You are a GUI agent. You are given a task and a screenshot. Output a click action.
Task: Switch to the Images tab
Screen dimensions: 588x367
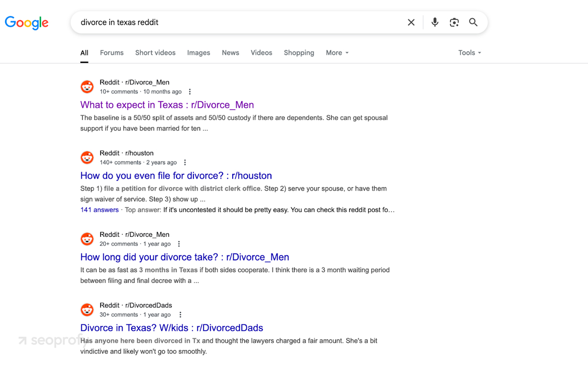(x=199, y=53)
